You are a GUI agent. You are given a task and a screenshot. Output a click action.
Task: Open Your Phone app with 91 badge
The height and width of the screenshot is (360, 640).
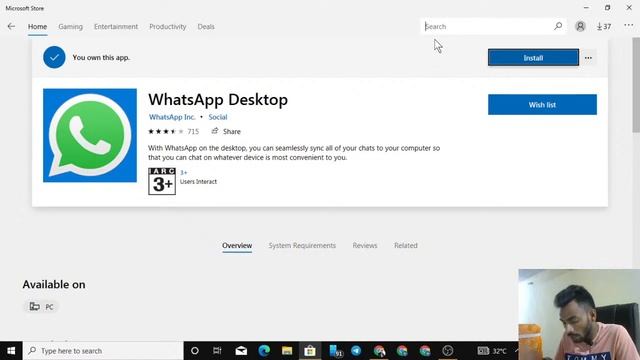[x=336, y=351]
